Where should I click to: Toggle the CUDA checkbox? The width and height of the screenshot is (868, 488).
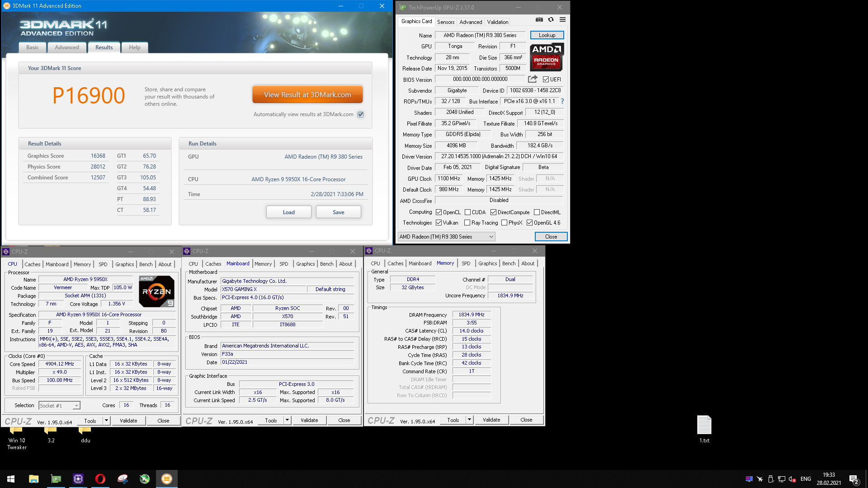click(467, 212)
